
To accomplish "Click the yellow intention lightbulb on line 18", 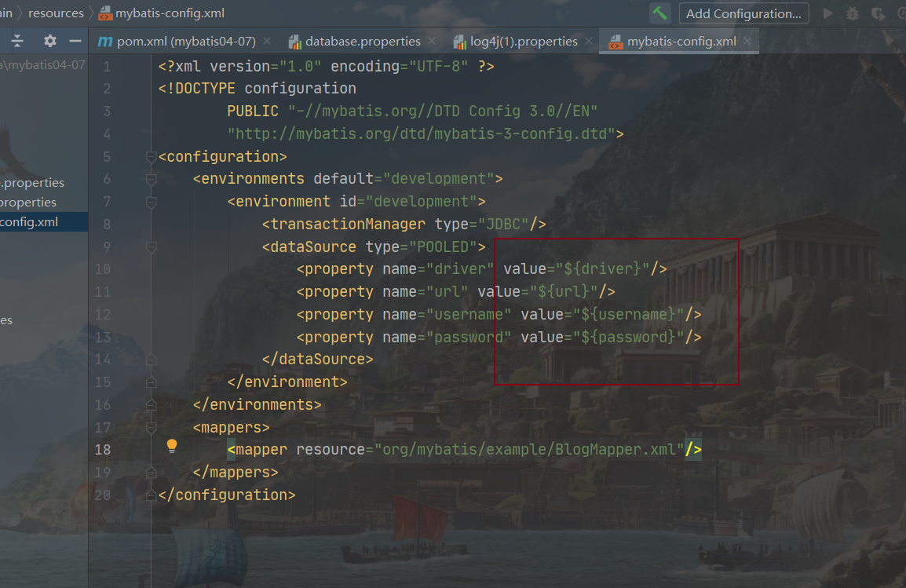I will click(x=172, y=445).
